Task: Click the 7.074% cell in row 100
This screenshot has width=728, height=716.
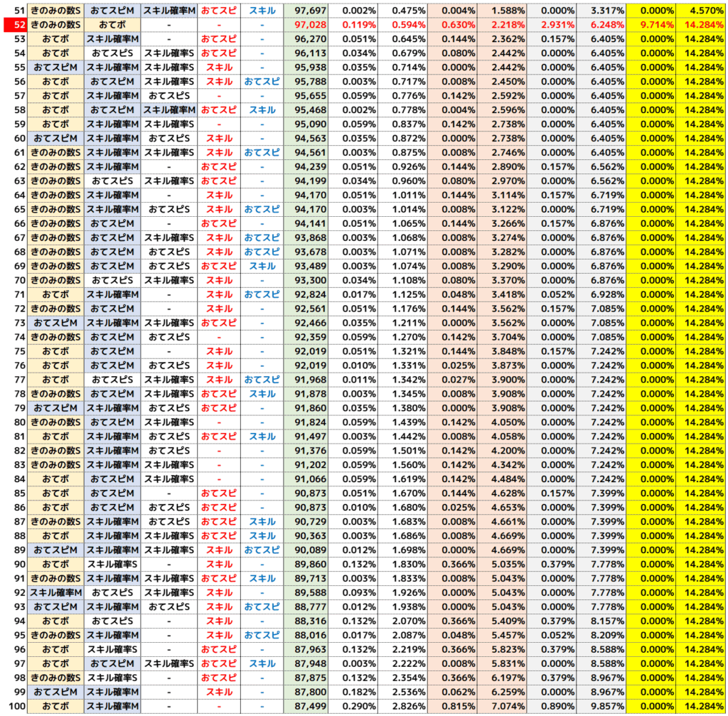Action: tap(502, 706)
